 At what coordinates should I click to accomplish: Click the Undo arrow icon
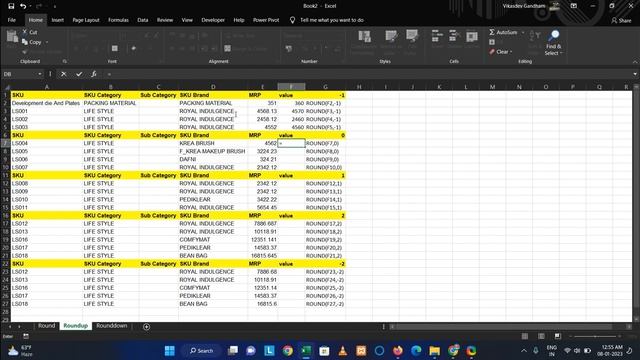(23, 6)
